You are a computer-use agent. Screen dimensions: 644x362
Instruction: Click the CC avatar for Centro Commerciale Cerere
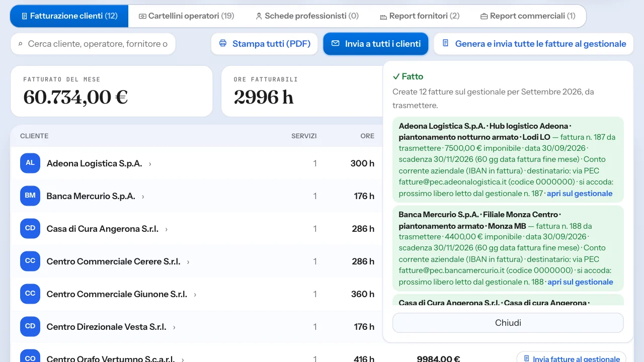click(x=30, y=261)
